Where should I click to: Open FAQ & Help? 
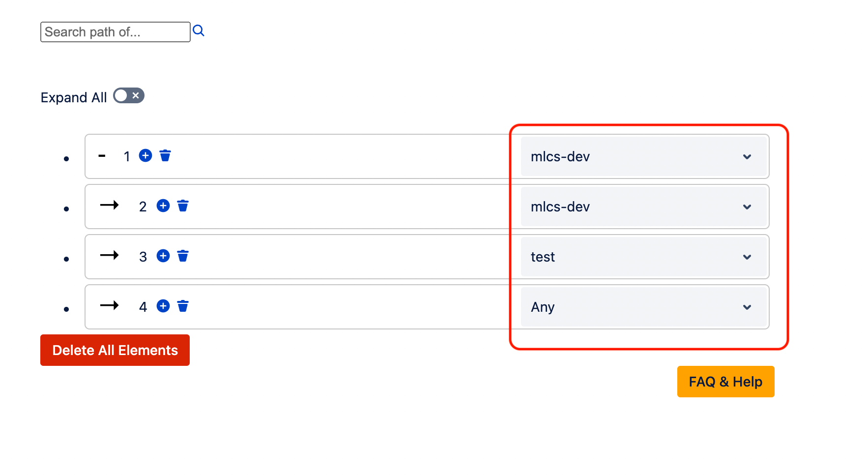pyautogui.click(x=726, y=382)
